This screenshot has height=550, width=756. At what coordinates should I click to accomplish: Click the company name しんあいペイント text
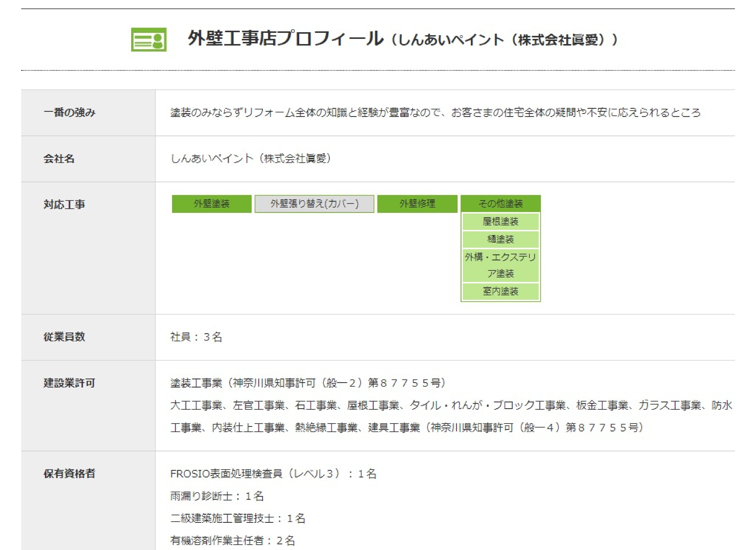click(x=251, y=159)
